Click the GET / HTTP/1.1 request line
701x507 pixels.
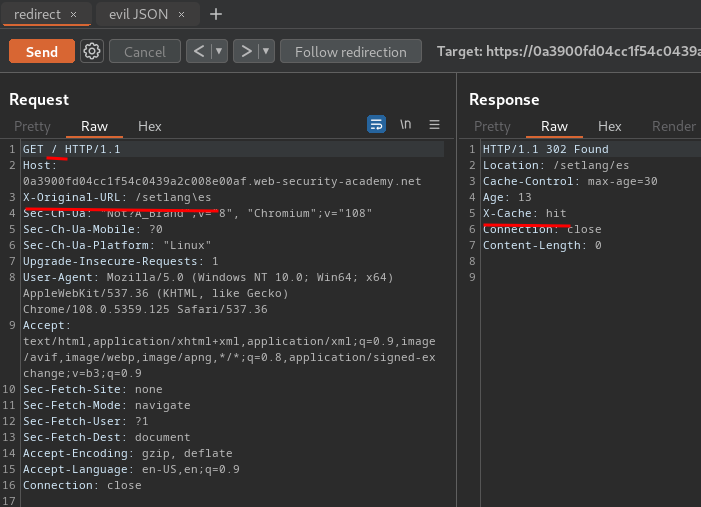(x=72, y=149)
